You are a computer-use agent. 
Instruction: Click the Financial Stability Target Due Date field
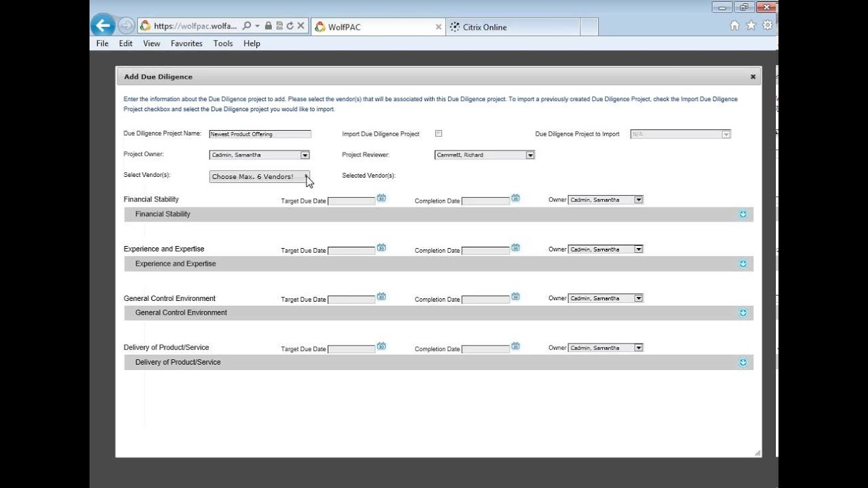pyautogui.click(x=351, y=201)
